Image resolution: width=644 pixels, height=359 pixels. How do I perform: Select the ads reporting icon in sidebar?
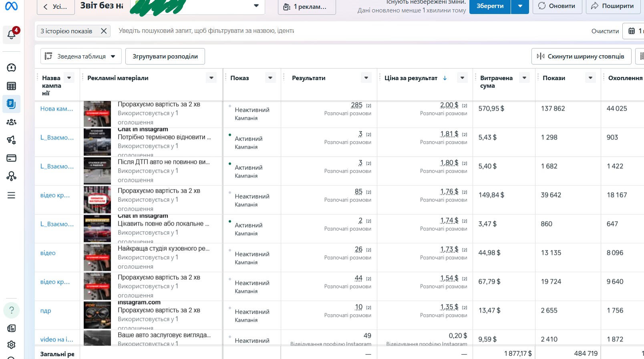(11, 104)
